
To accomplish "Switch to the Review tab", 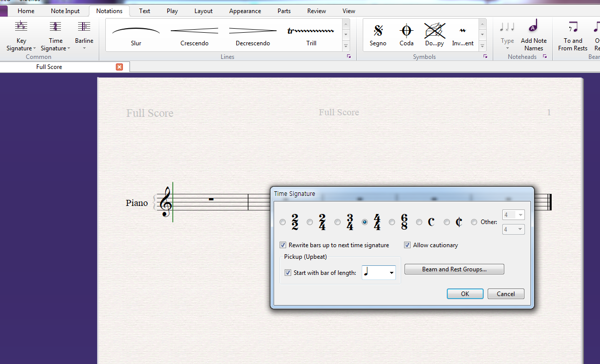I will [x=316, y=11].
